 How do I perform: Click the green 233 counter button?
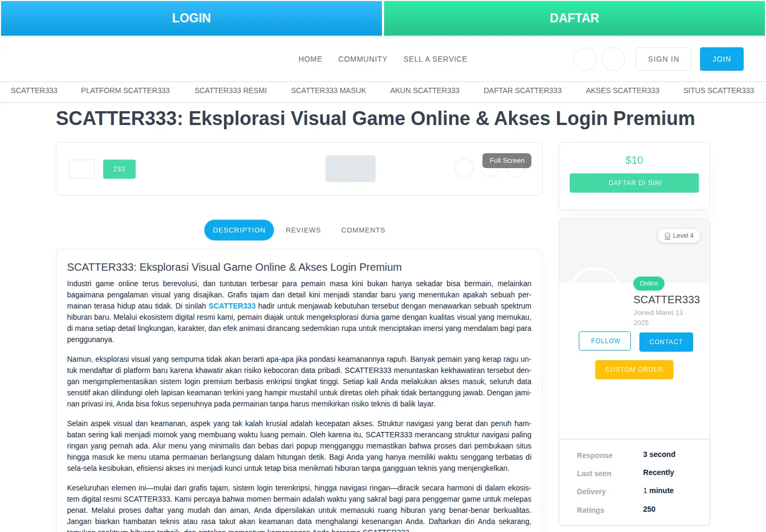point(119,169)
